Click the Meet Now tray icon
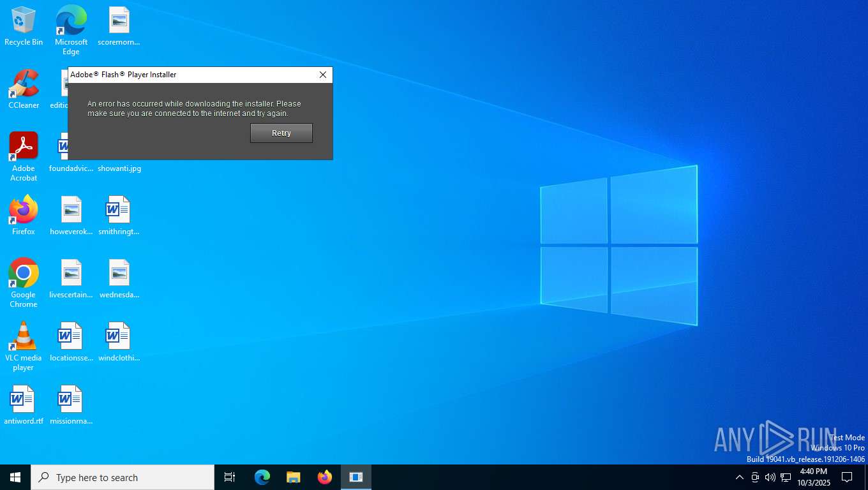The height and width of the screenshot is (490, 868). pyautogui.click(x=755, y=477)
